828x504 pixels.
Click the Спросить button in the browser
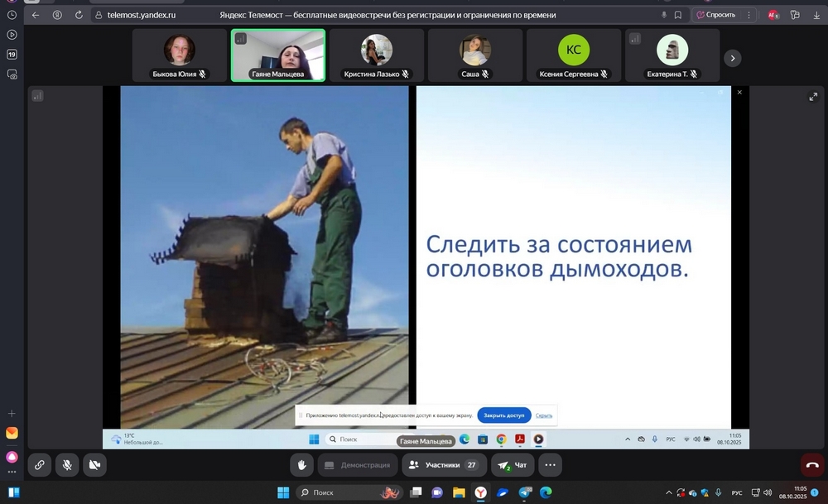(716, 15)
